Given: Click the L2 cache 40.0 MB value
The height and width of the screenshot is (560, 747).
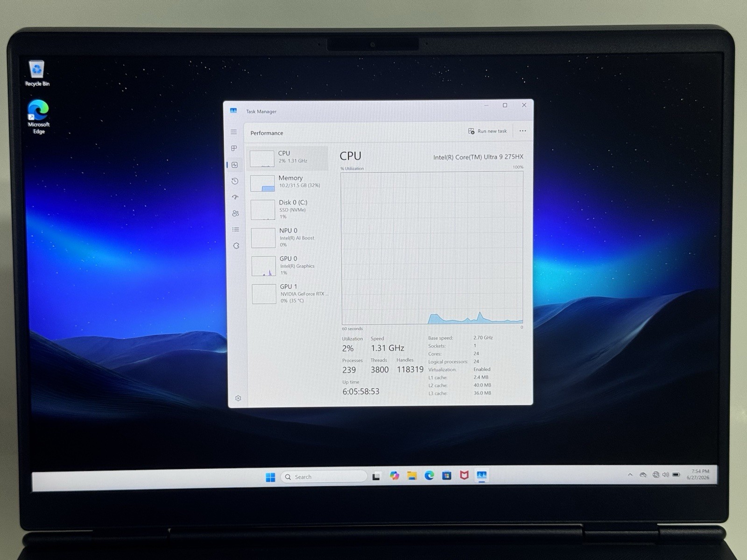Looking at the screenshot, I should coord(482,385).
